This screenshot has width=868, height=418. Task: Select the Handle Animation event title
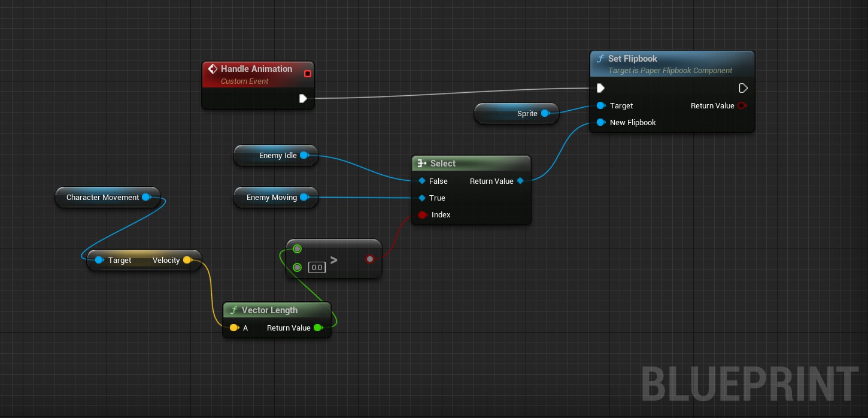pyautogui.click(x=256, y=69)
